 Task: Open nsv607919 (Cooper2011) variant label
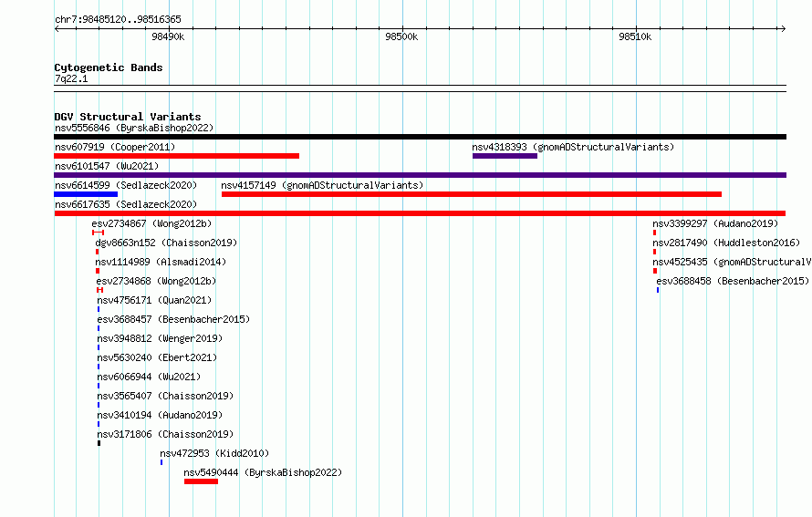point(115,147)
